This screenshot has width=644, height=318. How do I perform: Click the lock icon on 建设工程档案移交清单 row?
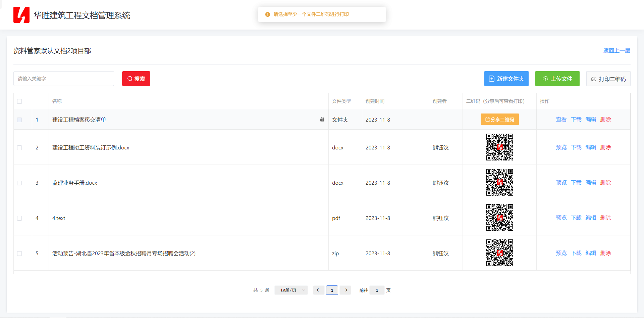click(322, 119)
